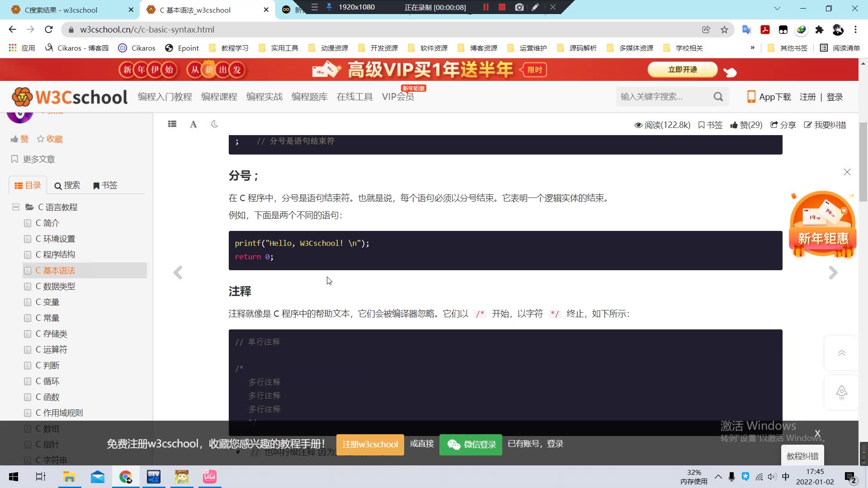Click 微信登录 button
868x488 pixels.
tap(471, 444)
